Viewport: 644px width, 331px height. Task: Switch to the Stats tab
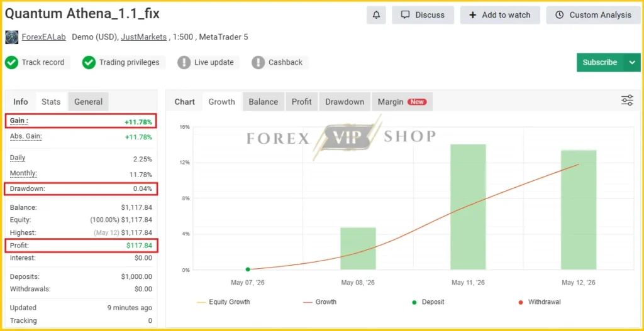click(51, 102)
